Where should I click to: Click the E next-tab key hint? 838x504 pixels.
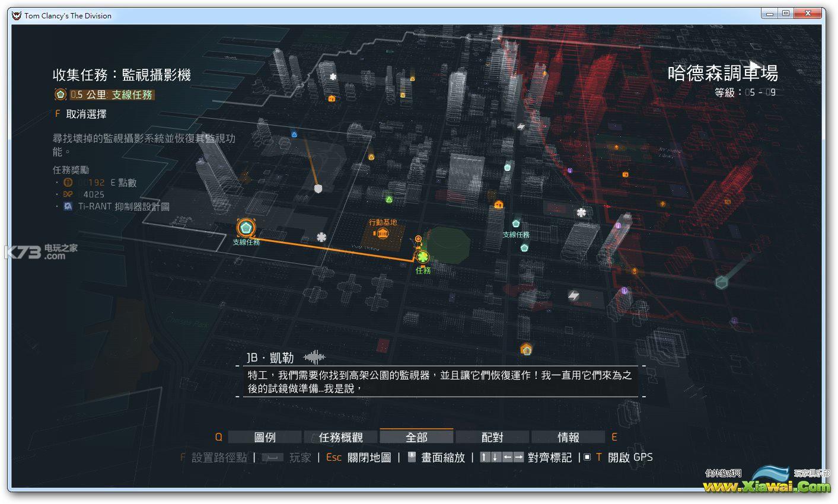pos(614,437)
